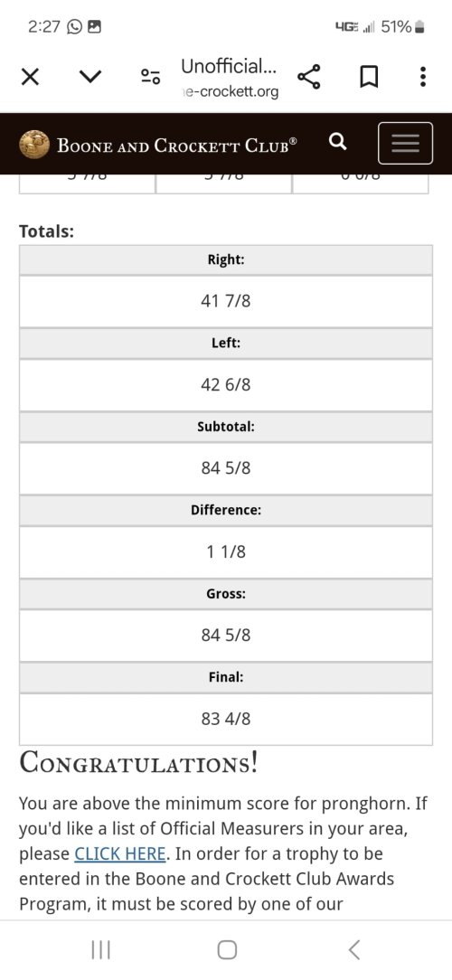Tap the Android recent apps button
452x980 pixels.
point(100,950)
